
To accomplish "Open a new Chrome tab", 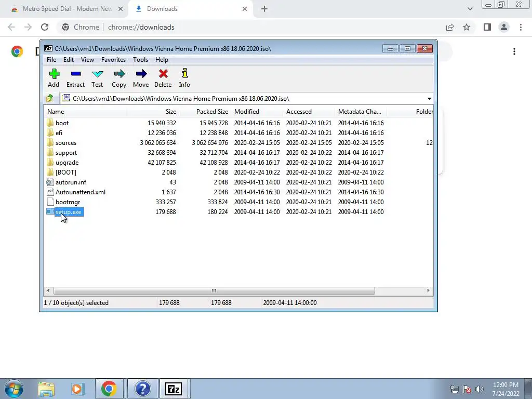I will pos(264,9).
